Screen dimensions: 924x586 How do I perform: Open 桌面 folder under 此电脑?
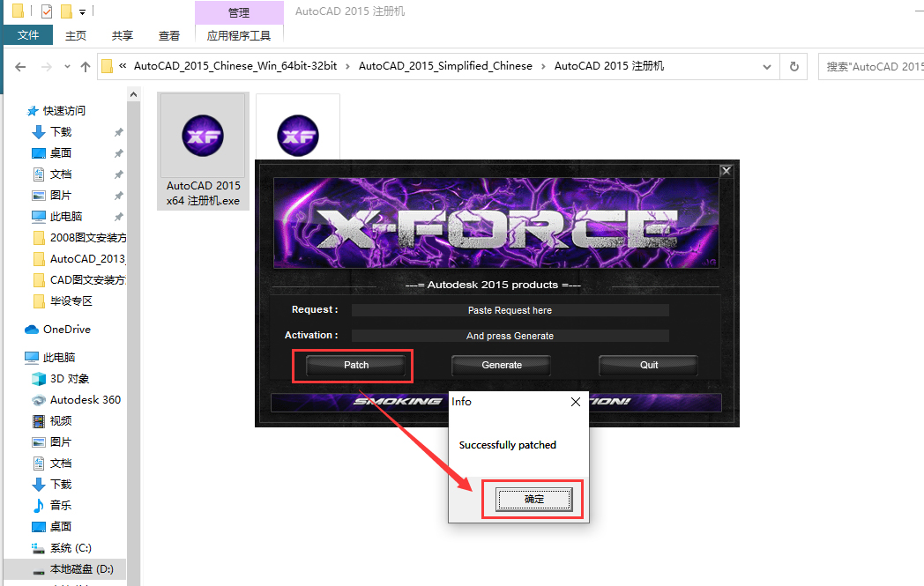pos(61,526)
